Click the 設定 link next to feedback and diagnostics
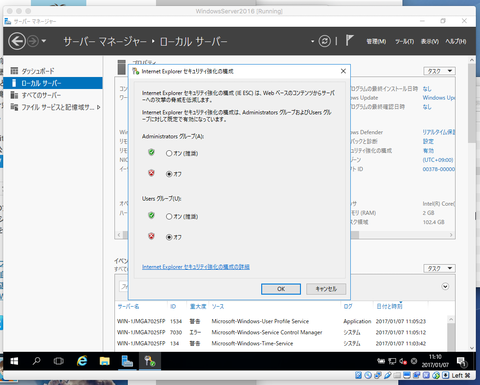Image resolution: width=480 pixels, height=385 pixels. 428,141
